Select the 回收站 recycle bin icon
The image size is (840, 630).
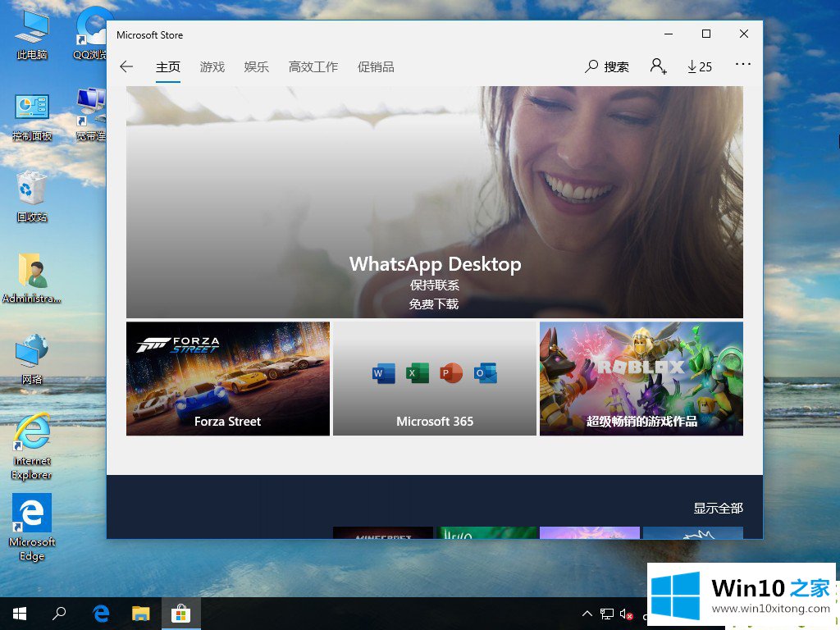pyautogui.click(x=32, y=197)
